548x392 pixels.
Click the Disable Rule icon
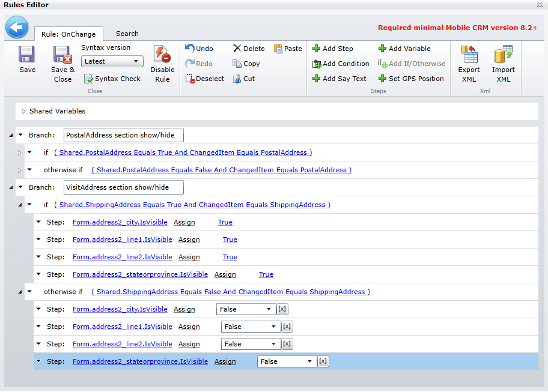pyautogui.click(x=162, y=54)
